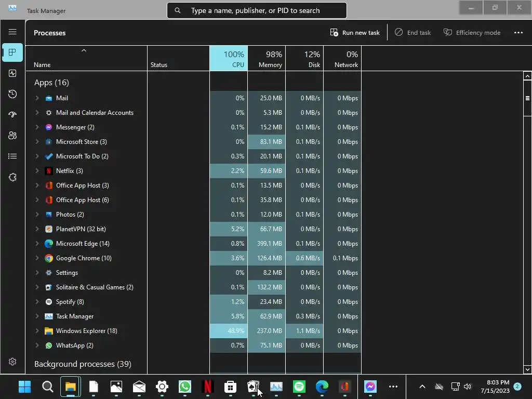Open the Performance sidebar icon

pos(12,73)
